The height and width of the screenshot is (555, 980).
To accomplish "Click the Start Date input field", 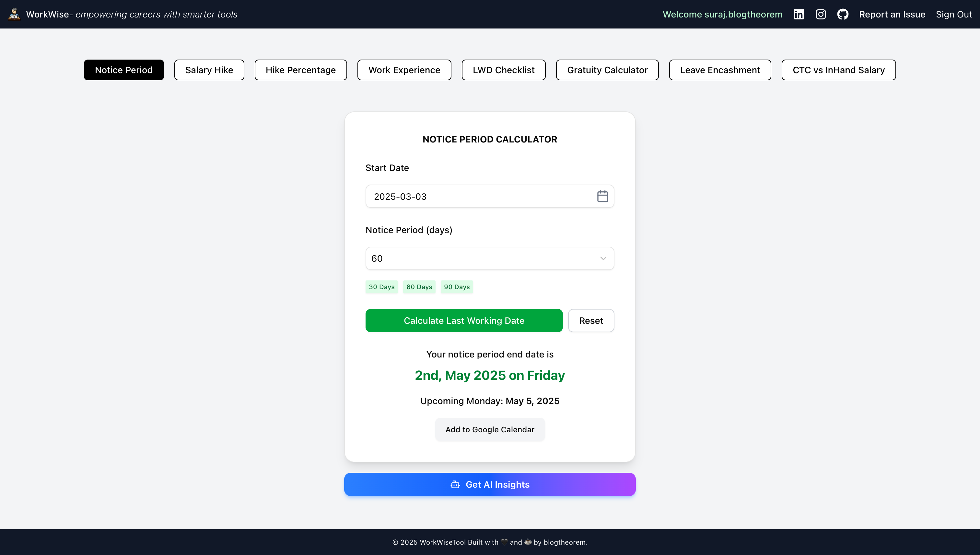I will (x=477, y=196).
